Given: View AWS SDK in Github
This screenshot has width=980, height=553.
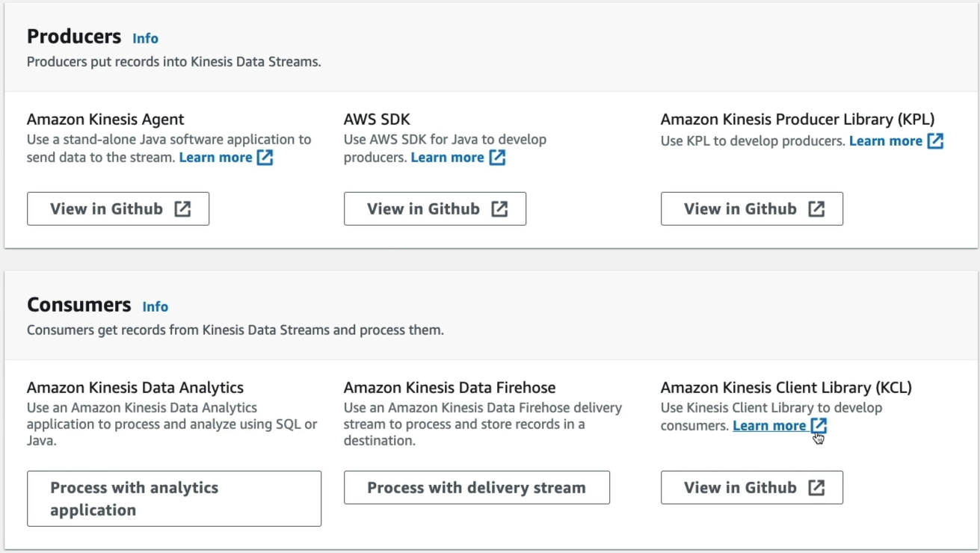Looking at the screenshot, I should pos(435,209).
